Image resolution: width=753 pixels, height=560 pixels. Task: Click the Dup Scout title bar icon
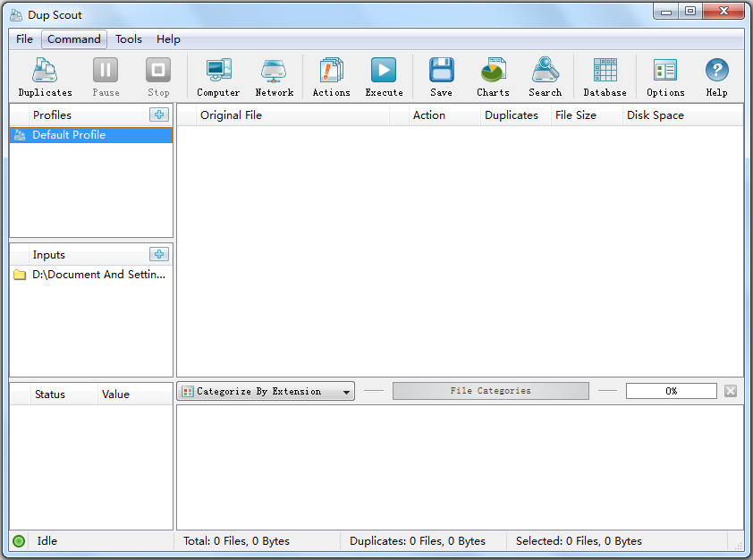(16, 15)
